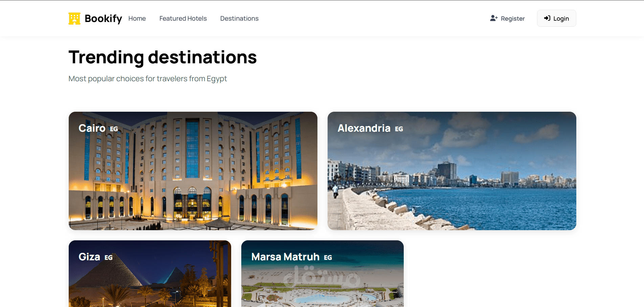Viewport: 644px width, 307px height.
Task: Go to Destinations nav link
Action: [239, 19]
